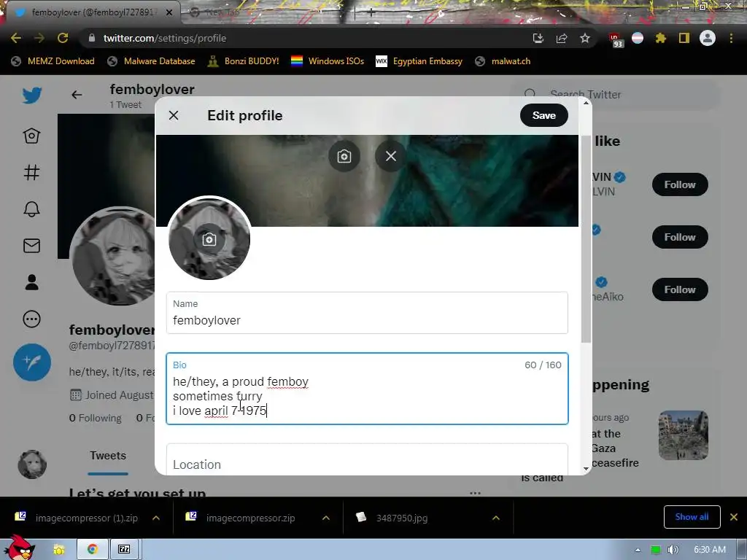Click share page icon in address bar

click(562, 38)
